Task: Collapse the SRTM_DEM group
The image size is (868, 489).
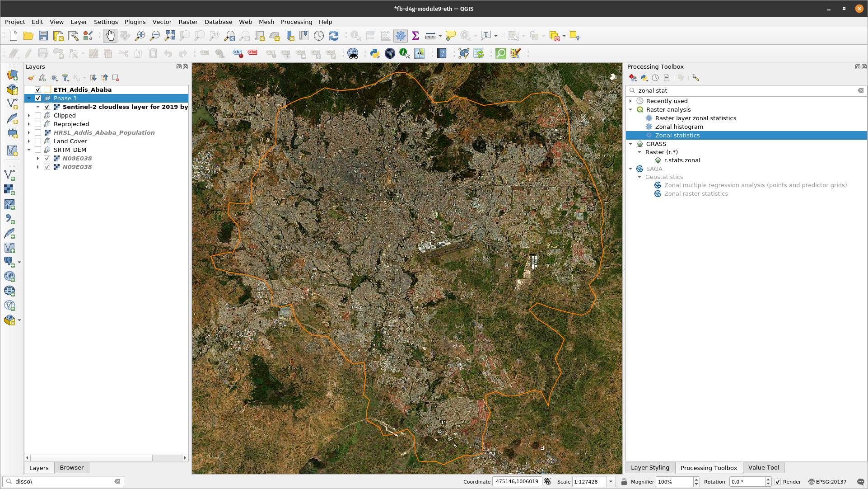Action: (x=29, y=150)
